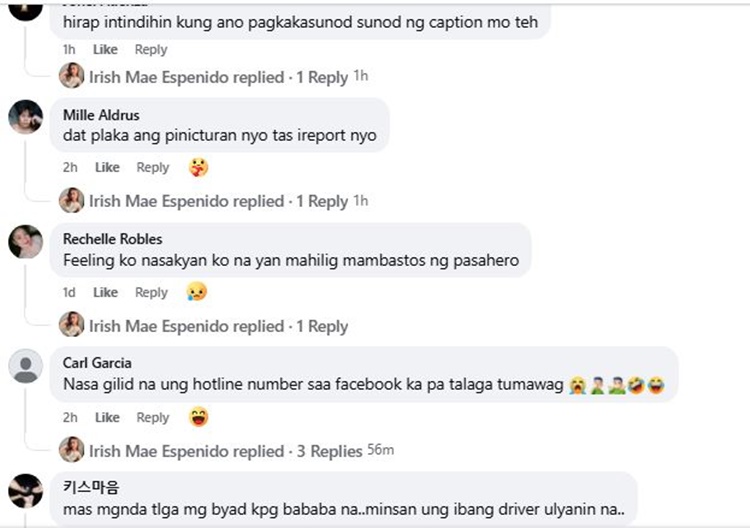Like Carl Garcia's comment

(x=107, y=418)
